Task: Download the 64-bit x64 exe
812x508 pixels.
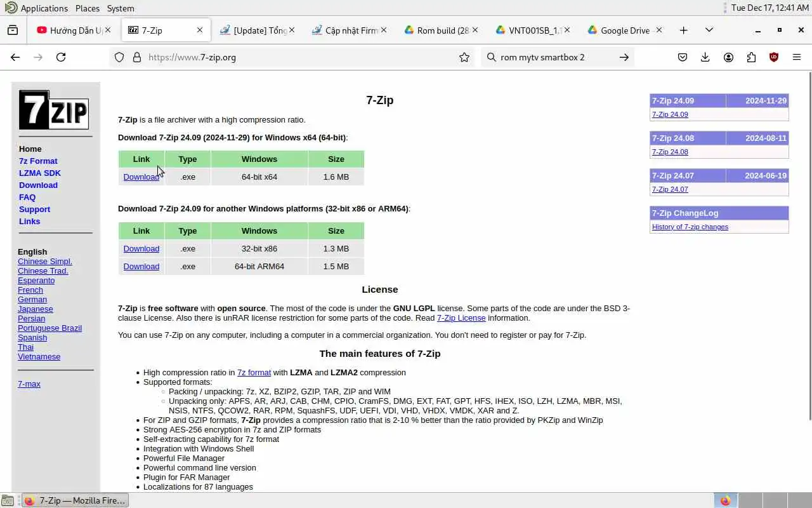Action: click(x=141, y=177)
